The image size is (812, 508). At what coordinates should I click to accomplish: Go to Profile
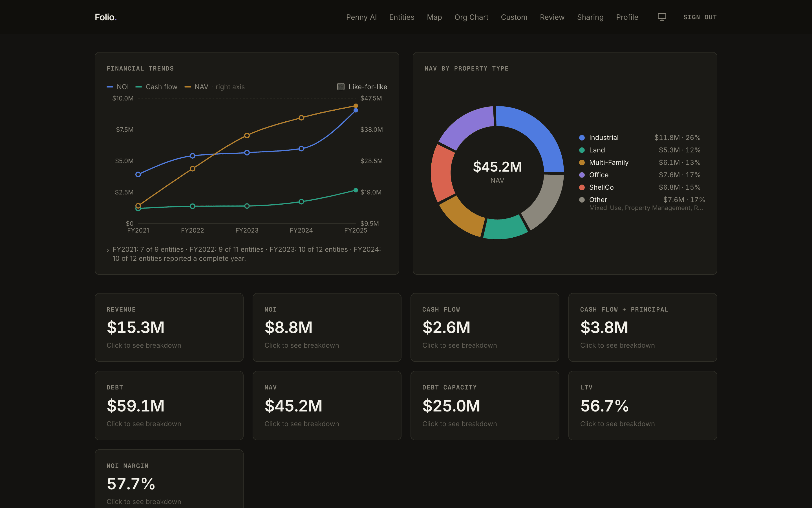[627, 17]
